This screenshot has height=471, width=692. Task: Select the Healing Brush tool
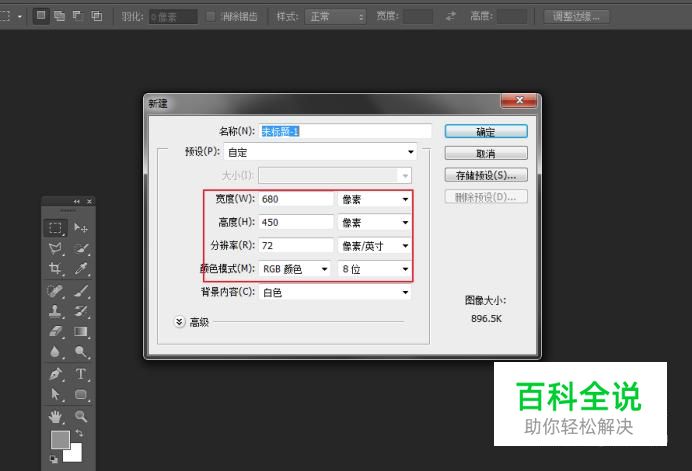tap(55, 291)
